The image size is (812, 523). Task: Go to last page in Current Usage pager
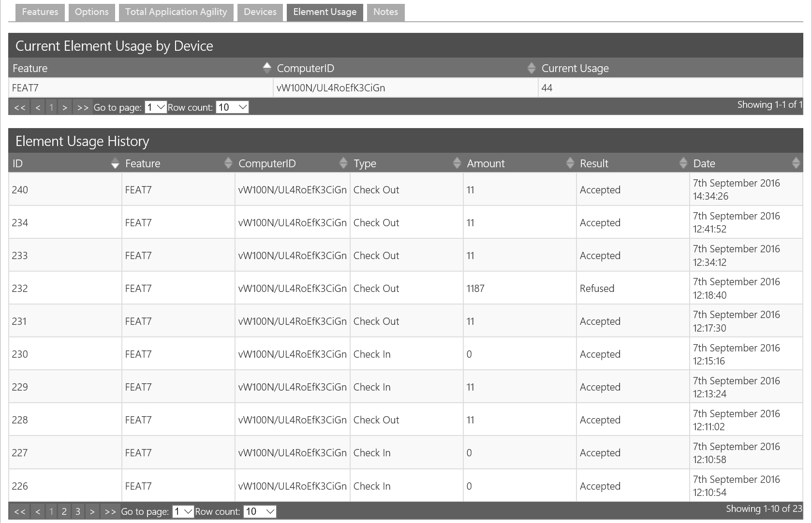[x=83, y=107]
